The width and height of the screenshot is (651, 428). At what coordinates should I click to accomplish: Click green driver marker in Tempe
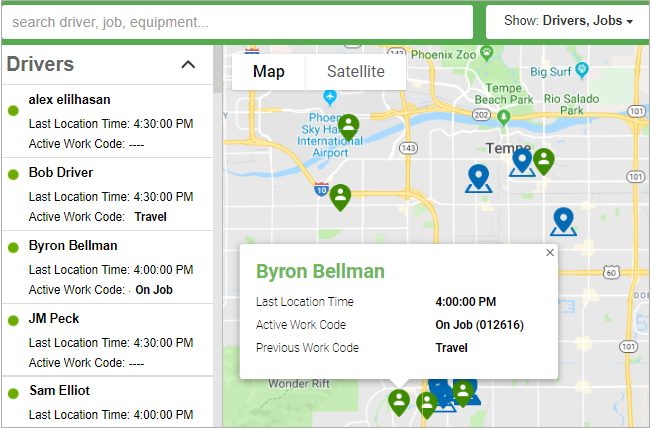(543, 160)
